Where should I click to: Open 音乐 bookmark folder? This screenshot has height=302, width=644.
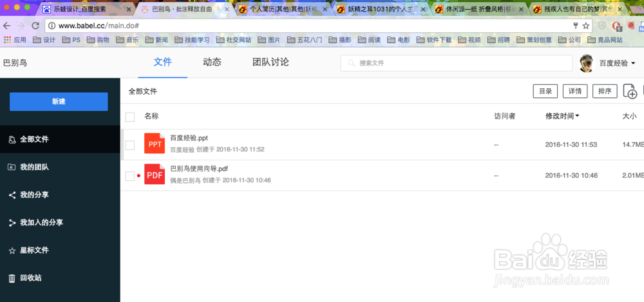click(127, 40)
